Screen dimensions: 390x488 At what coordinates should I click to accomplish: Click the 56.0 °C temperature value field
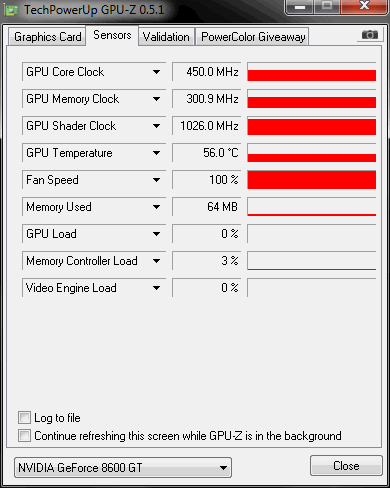207,153
